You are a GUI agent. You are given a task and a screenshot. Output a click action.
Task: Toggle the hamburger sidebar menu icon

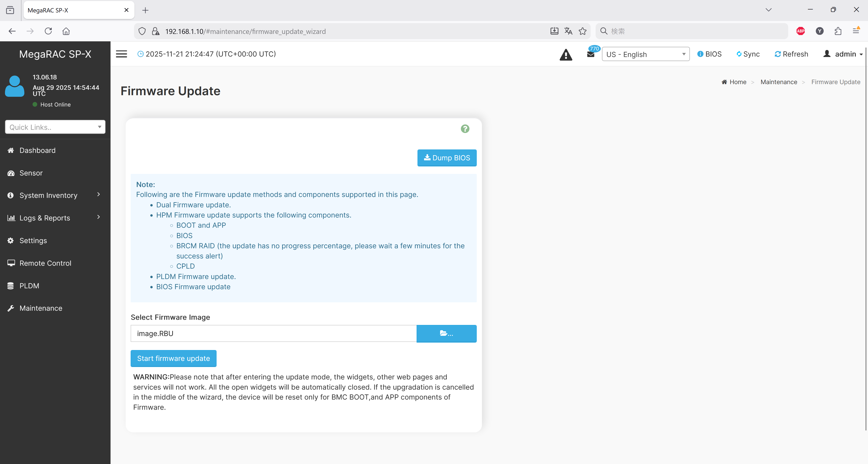pos(121,54)
